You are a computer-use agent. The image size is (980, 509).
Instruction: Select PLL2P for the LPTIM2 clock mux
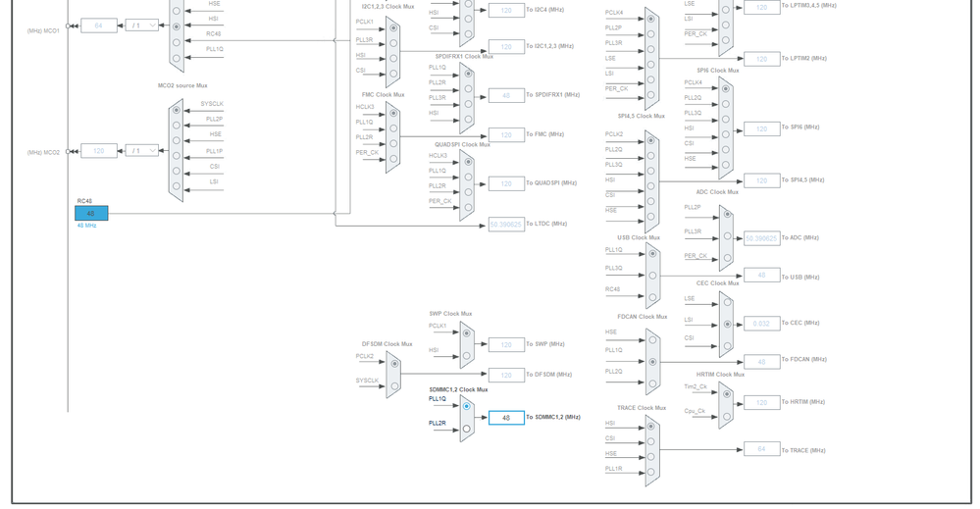[x=651, y=33]
